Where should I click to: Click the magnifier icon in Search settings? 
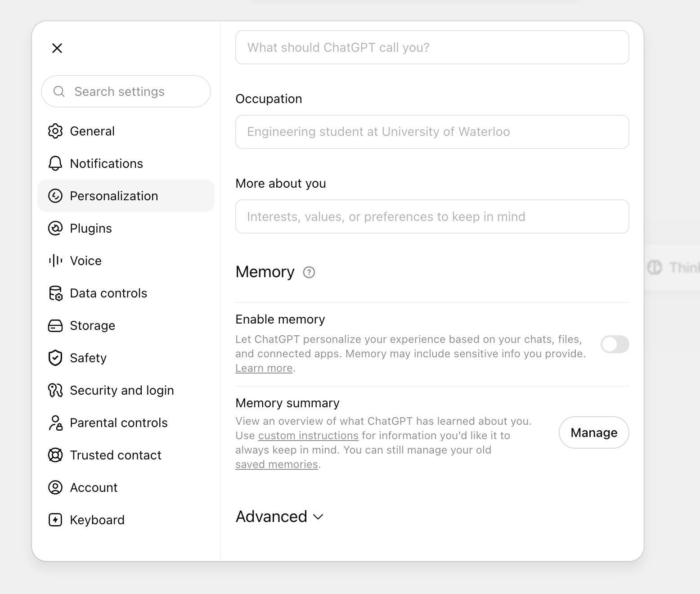point(59,91)
